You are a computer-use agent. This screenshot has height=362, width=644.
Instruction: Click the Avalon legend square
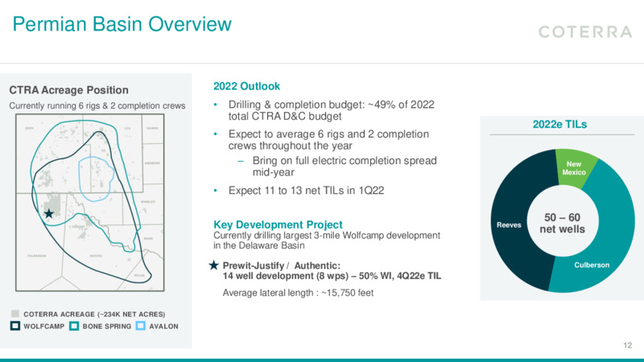click(140, 326)
